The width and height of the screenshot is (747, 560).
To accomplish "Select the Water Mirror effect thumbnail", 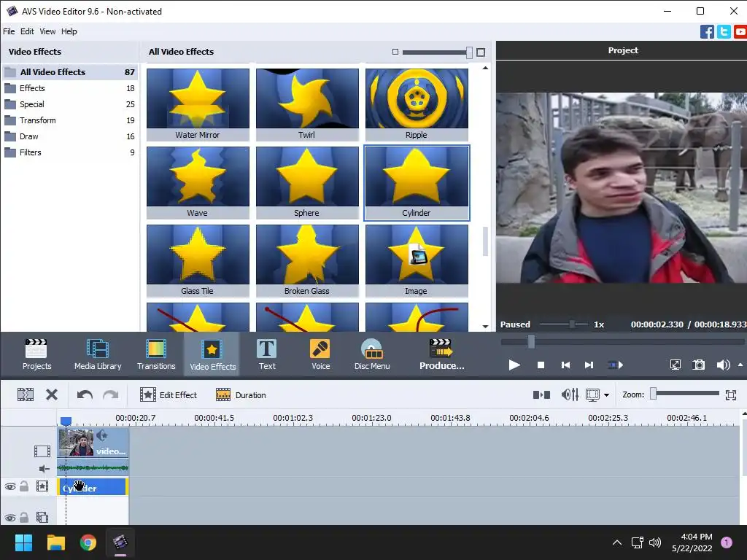I will tap(198, 104).
